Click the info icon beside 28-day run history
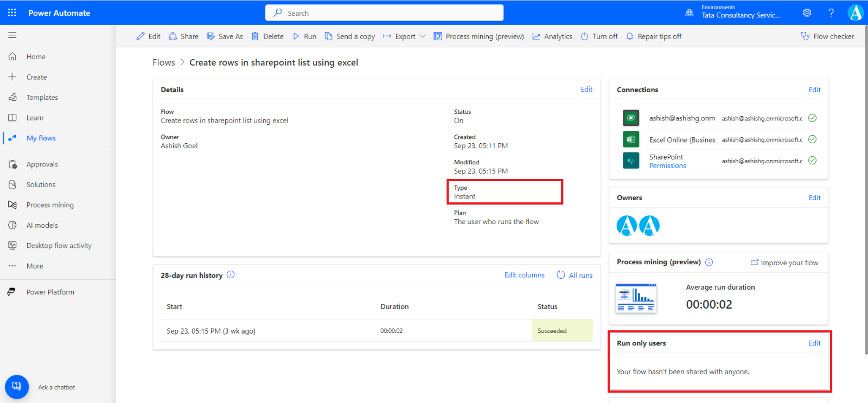This screenshot has width=868, height=403. click(231, 274)
